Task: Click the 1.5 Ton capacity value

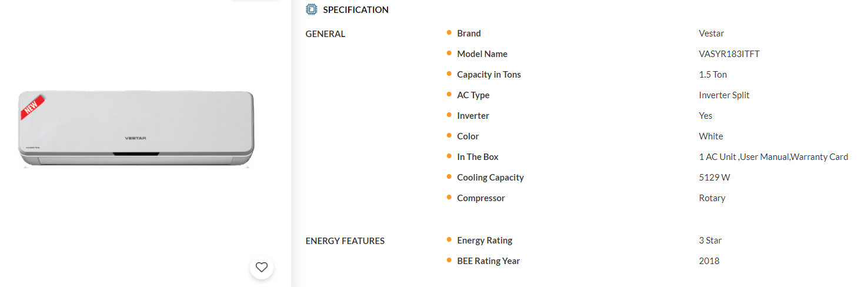Action: click(x=713, y=75)
